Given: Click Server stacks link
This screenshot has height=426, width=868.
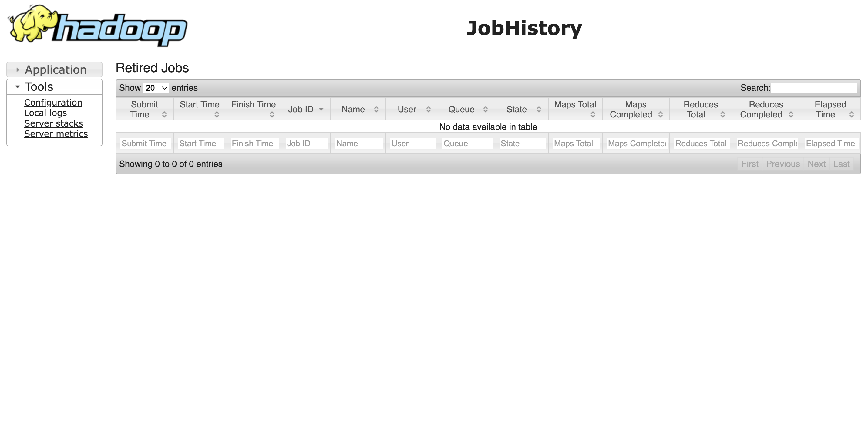Looking at the screenshot, I should (x=53, y=123).
